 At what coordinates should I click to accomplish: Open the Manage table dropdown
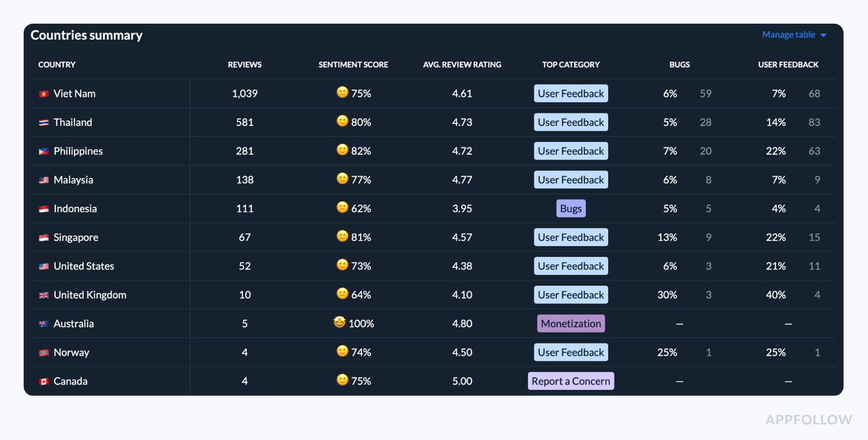pos(788,35)
